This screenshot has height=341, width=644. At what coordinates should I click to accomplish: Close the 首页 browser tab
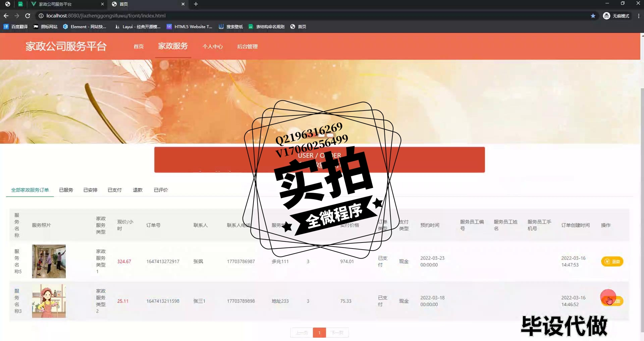tap(183, 4)
